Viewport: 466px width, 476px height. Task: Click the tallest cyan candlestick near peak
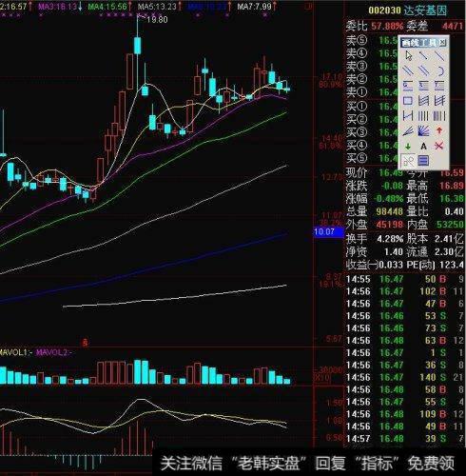point(137,46)
